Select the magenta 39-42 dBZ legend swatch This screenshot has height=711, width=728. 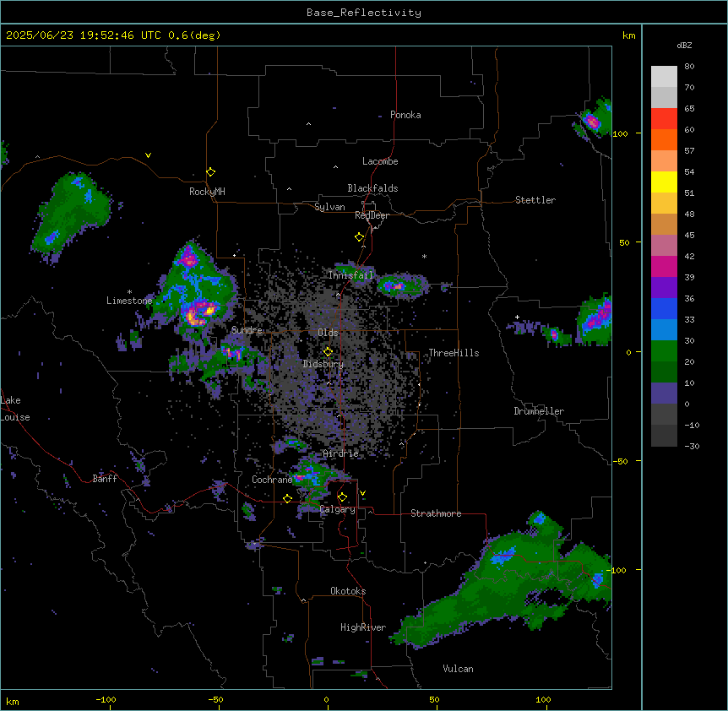(664, 266)
